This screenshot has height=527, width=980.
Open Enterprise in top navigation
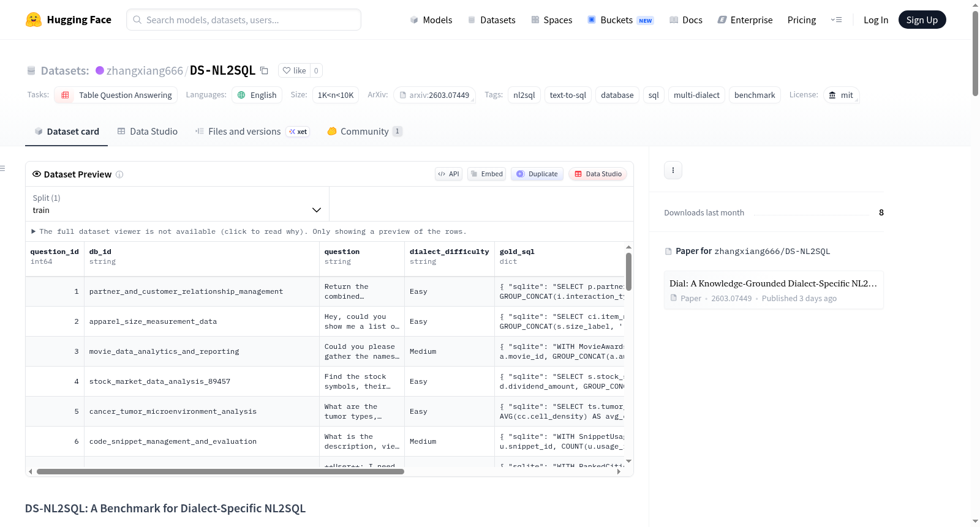[745, 20]
